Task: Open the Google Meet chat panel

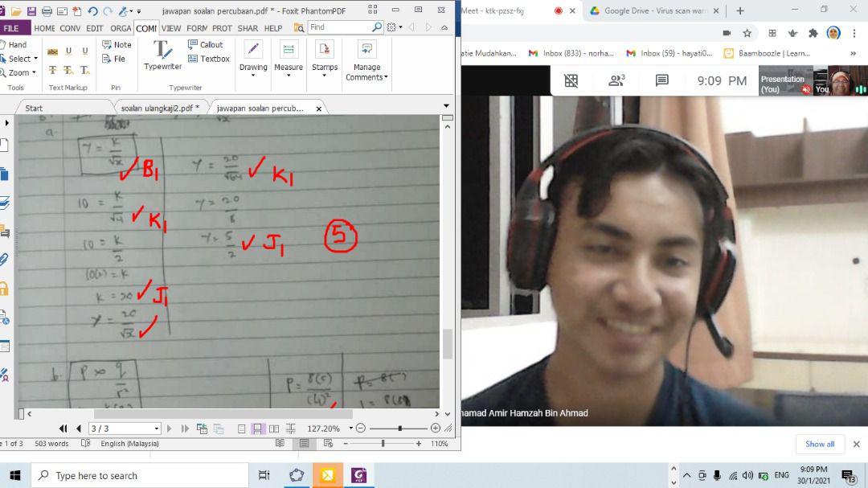Action: (x=662, y=81)
